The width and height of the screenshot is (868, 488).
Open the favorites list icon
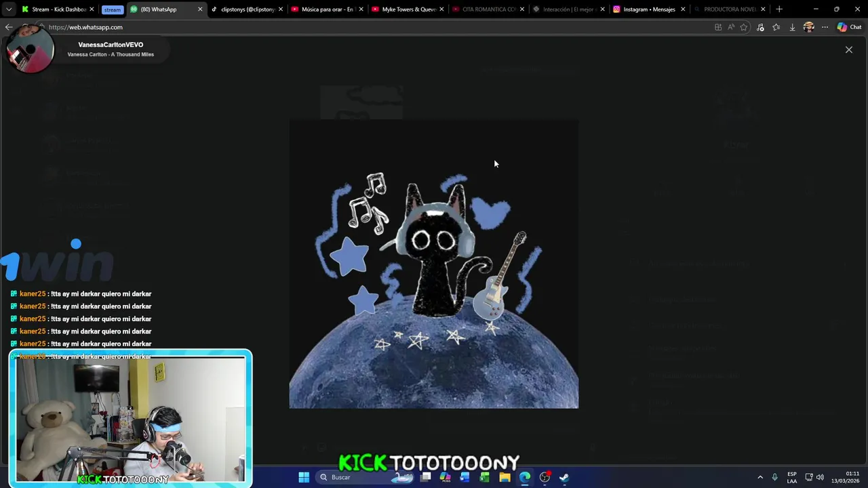point(776,27)
